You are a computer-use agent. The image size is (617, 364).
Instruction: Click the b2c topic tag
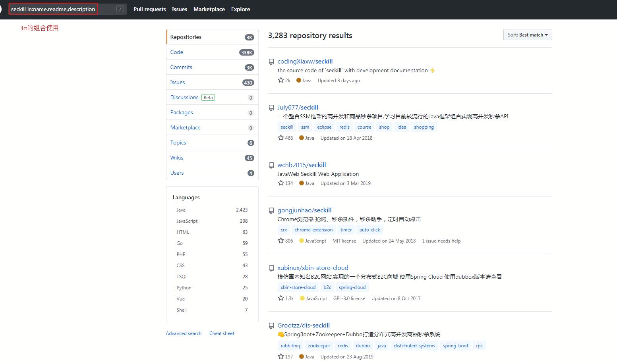point(327,287)
